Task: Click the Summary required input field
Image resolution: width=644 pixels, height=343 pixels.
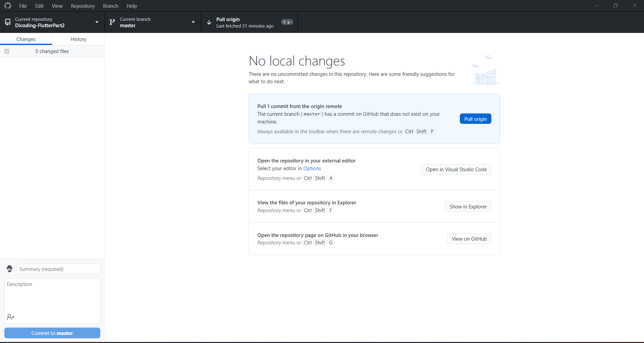Action: pos(58,269)
